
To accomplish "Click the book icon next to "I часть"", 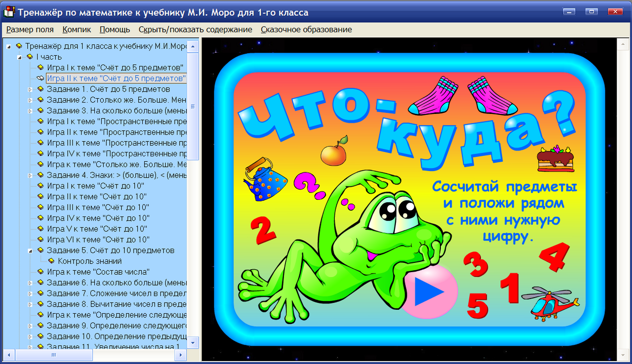I will (30, 57).
